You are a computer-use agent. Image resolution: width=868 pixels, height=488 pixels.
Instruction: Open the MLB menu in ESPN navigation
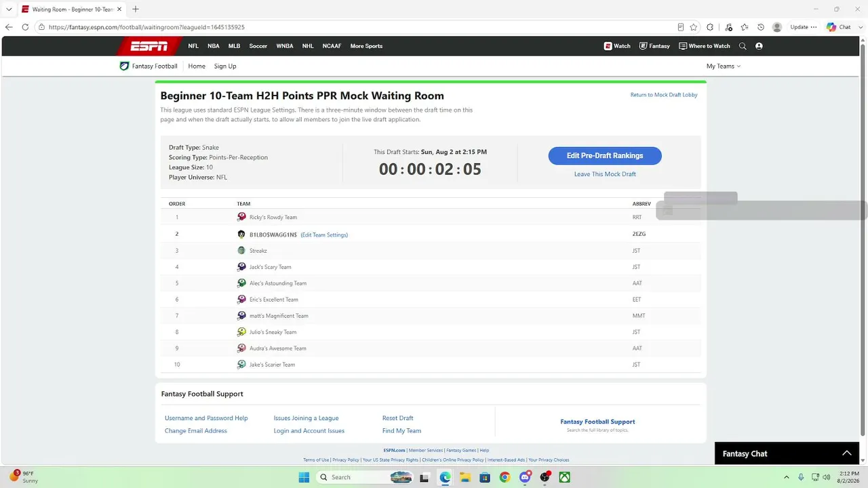click(x=234, y=46)
